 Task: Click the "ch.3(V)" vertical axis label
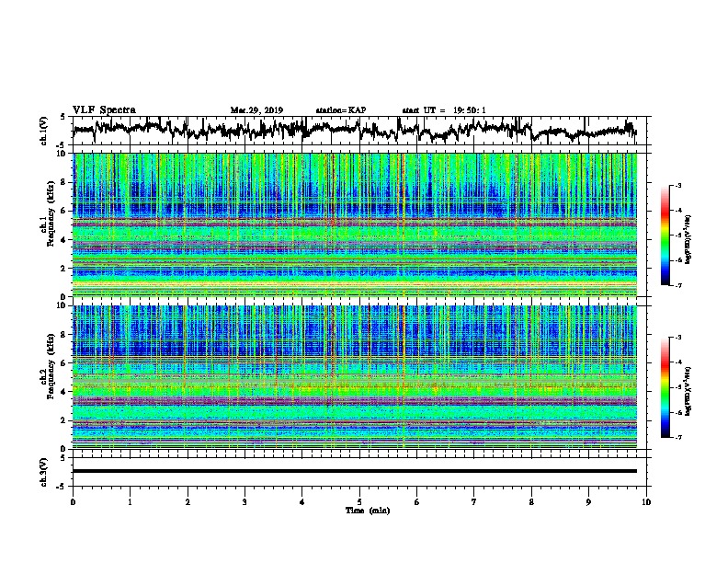44,472
